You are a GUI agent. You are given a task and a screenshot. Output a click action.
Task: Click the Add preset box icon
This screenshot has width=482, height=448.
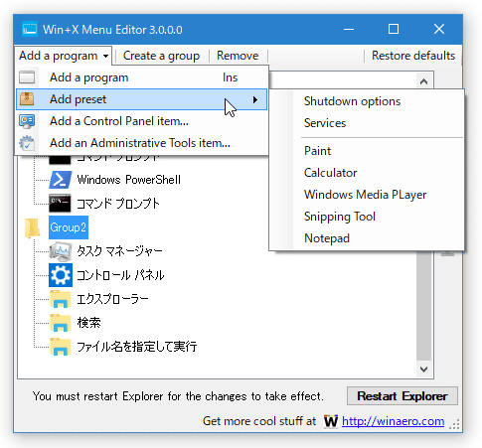(x=27, y=99)
